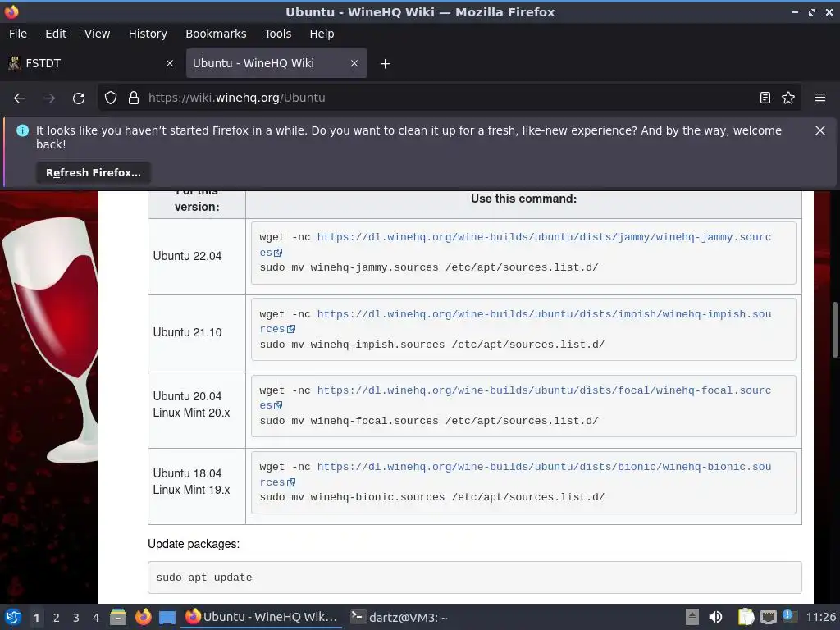This screenshot has width=840, height=630.
Task: Go back to the previous page
Action: pos(20,98)
